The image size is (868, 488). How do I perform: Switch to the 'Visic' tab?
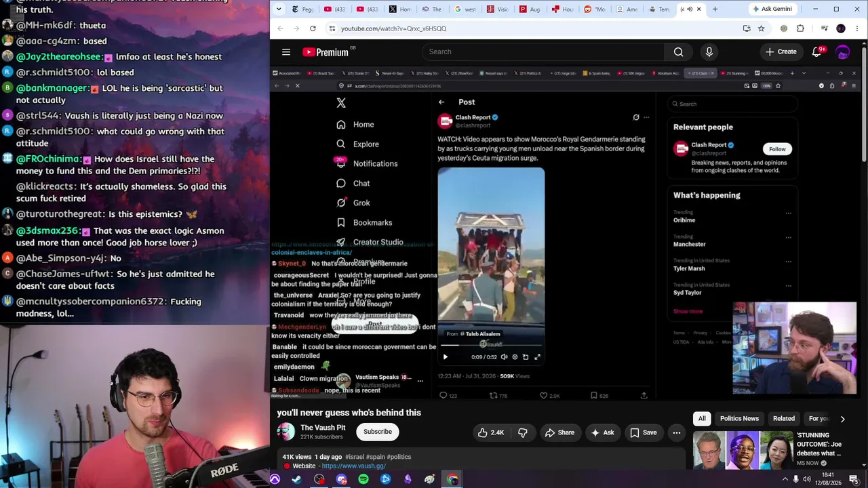click(x=498, y=9)
